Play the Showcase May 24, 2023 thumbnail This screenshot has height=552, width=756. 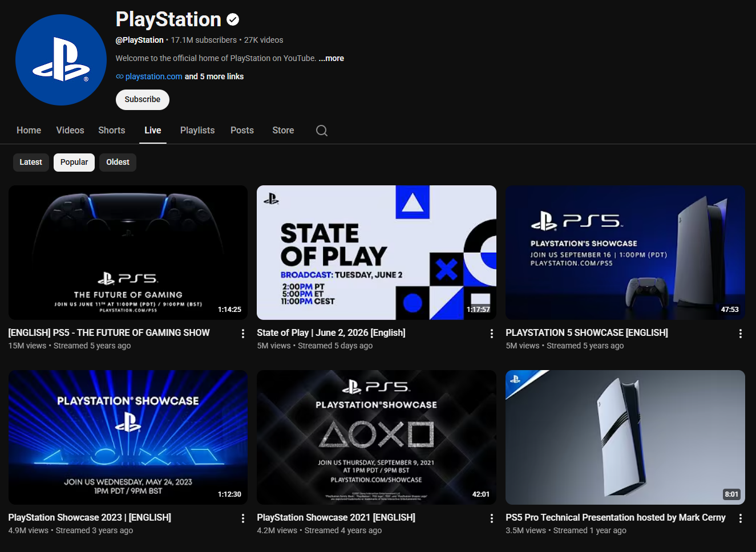(128, 437)
